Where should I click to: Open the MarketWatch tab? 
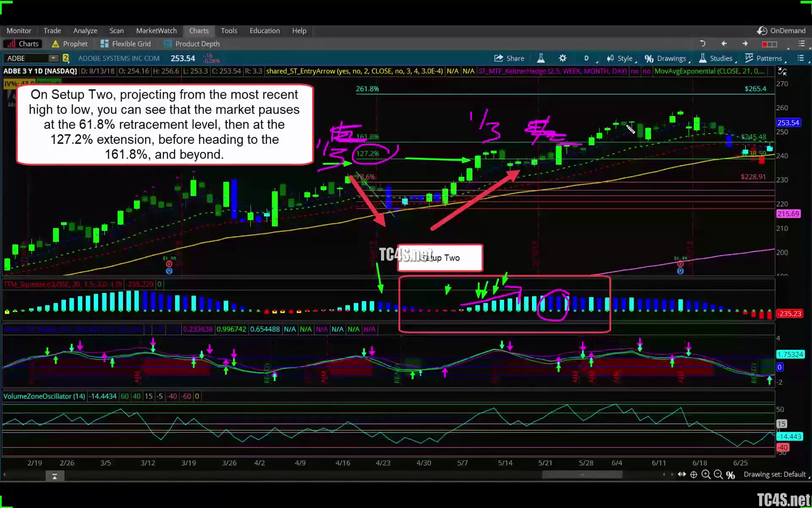pyautogui.click(x=156, y=30)
